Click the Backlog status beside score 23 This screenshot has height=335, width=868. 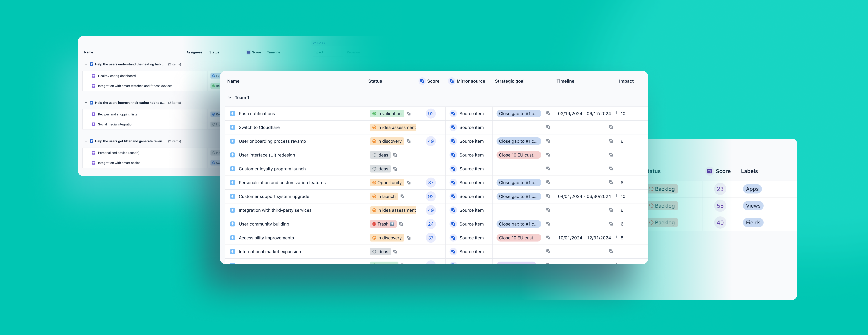pos(663,189)
